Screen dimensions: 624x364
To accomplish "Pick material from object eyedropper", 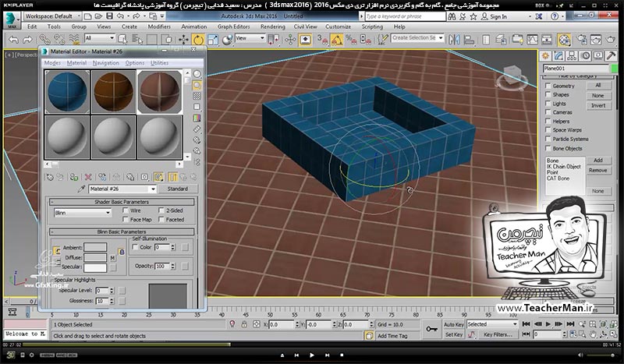I will (81, 189).
